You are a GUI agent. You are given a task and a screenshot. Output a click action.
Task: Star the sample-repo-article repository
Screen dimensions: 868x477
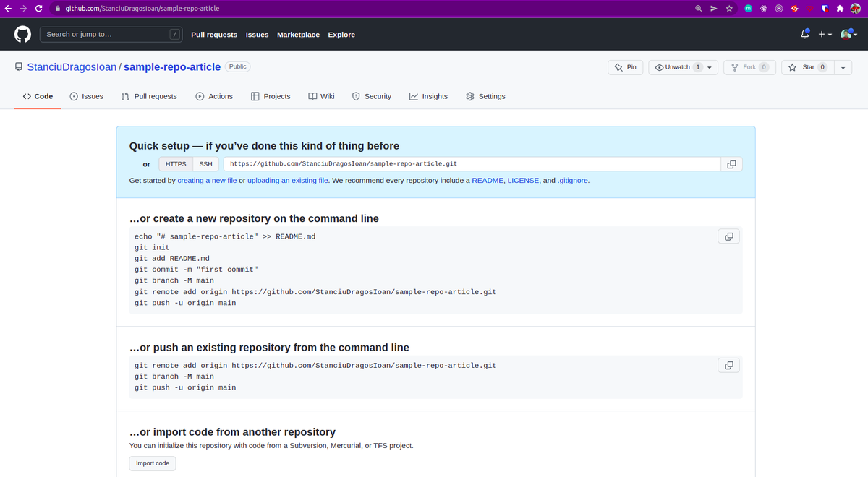[805, 66]
